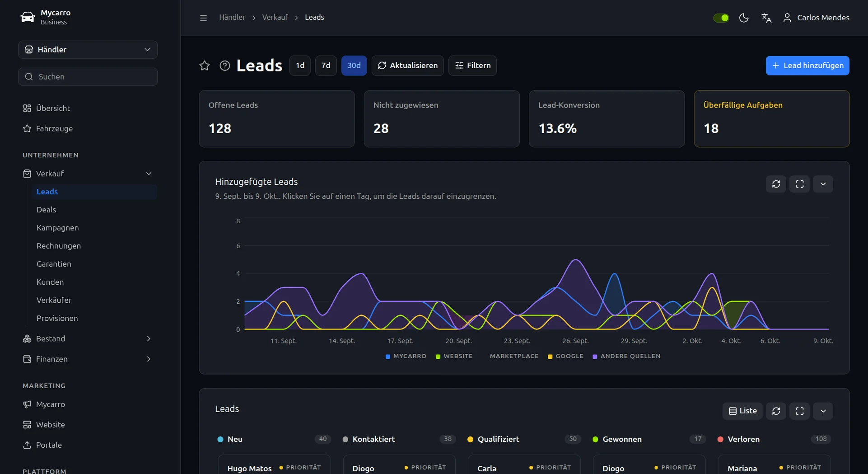Screen dimensions: 868x474
Task: Refresh the Leads board panel
Action: pos(776,411)
